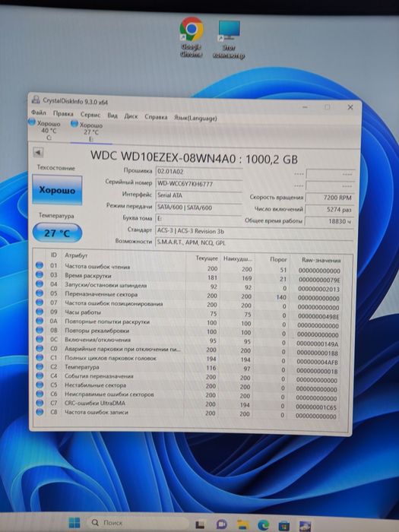Click the Возможности field S.M.A.R.T., APM, NCQ, GPL

pos(254,243)
